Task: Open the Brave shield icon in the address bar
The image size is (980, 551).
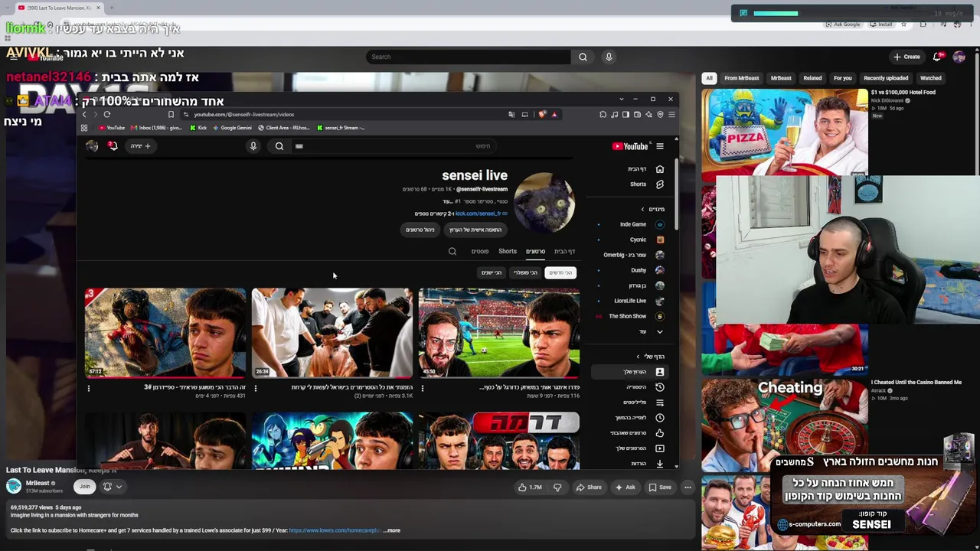Action: coord(542,115)
